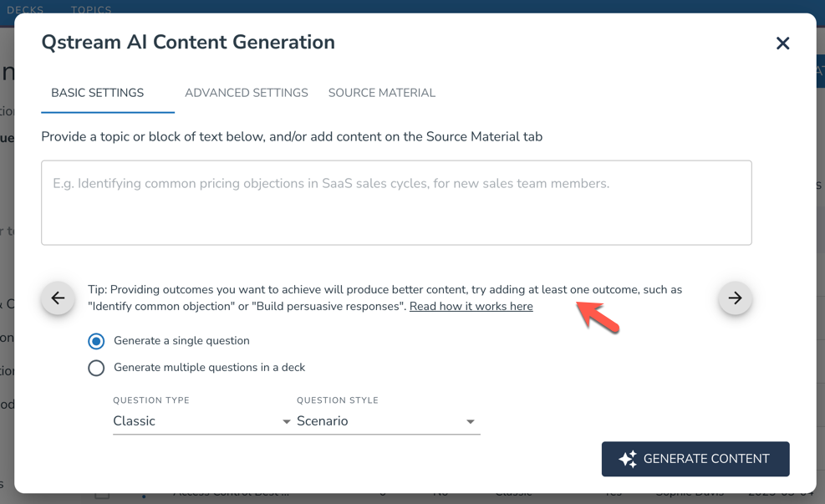Click the sparkle icon on Generate Content
The image size is (825, 504).
pyautogui.click(x=628, y=459)
